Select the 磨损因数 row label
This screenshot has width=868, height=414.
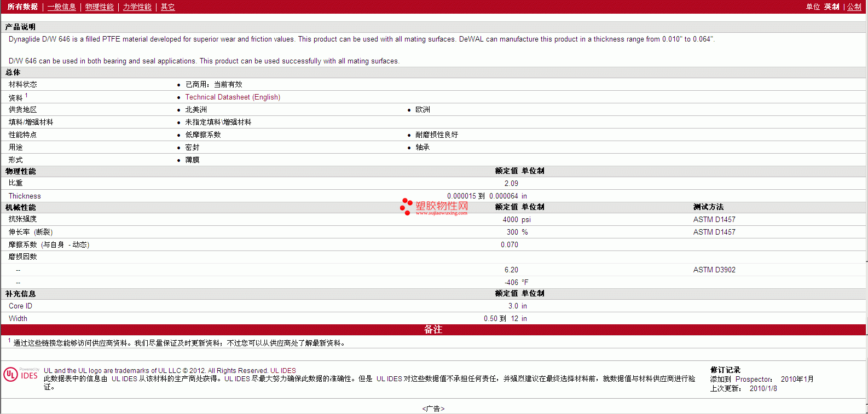tap(23, 256)
